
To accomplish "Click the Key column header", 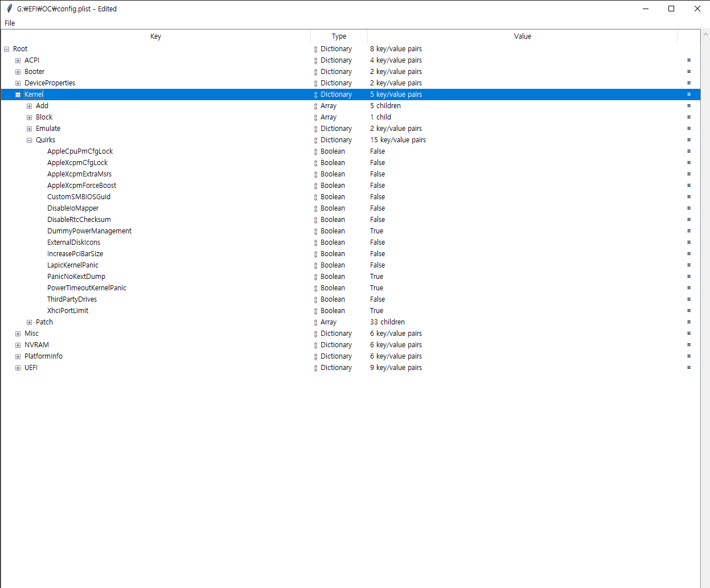I will click(155, 36).
